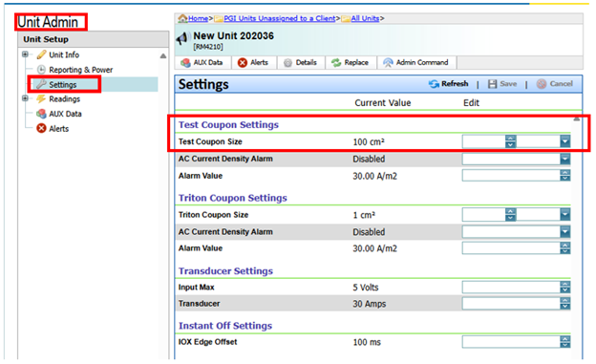The image size is (596, 364).
Task: Click the sidebar AUX Data cubes icon
Action: [x=41, y=114]
